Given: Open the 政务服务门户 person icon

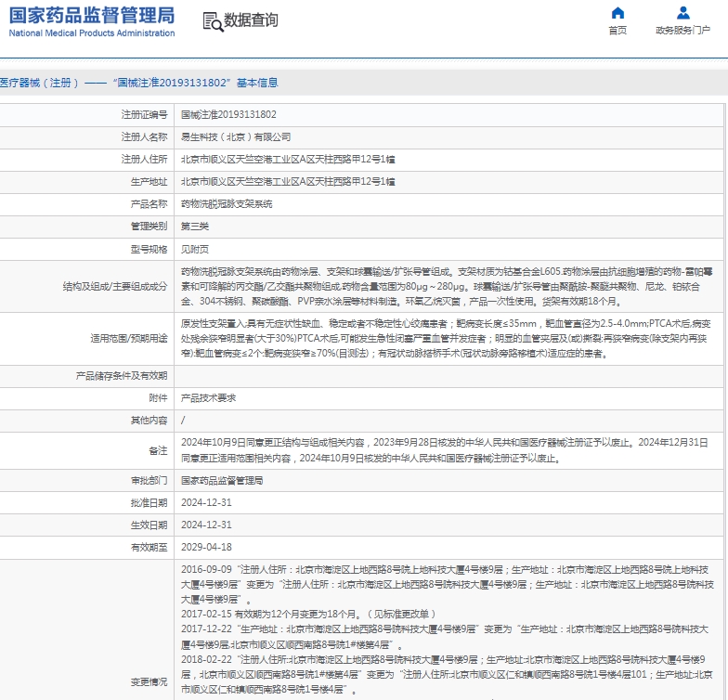Looking at the screenshot, I should point(683,13).
